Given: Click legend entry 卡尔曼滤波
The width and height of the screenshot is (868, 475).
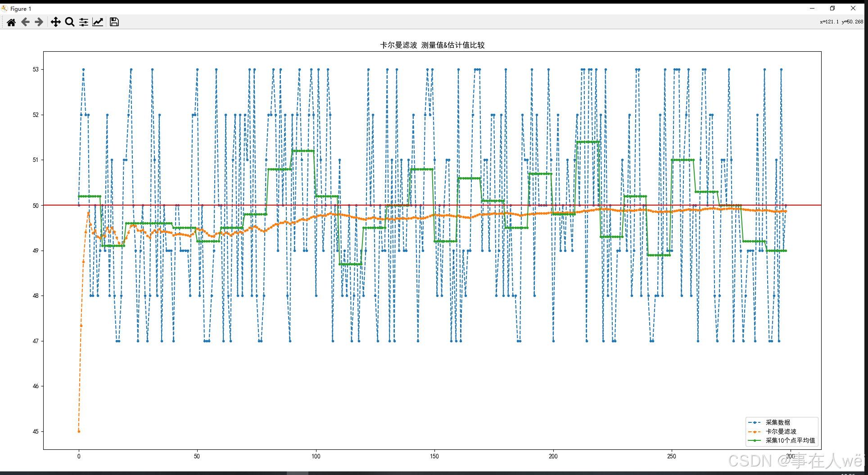Looking at the screenshot, I should (x=781, y=431).
